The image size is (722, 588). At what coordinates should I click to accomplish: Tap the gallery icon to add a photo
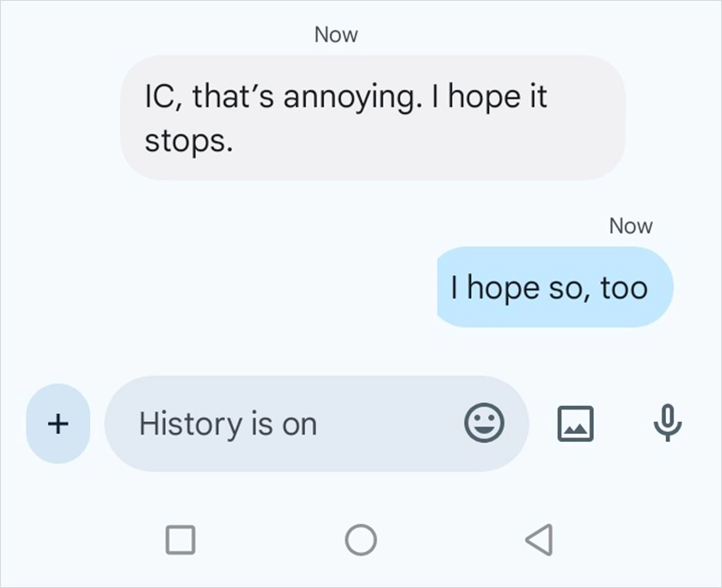pos(576,424)
